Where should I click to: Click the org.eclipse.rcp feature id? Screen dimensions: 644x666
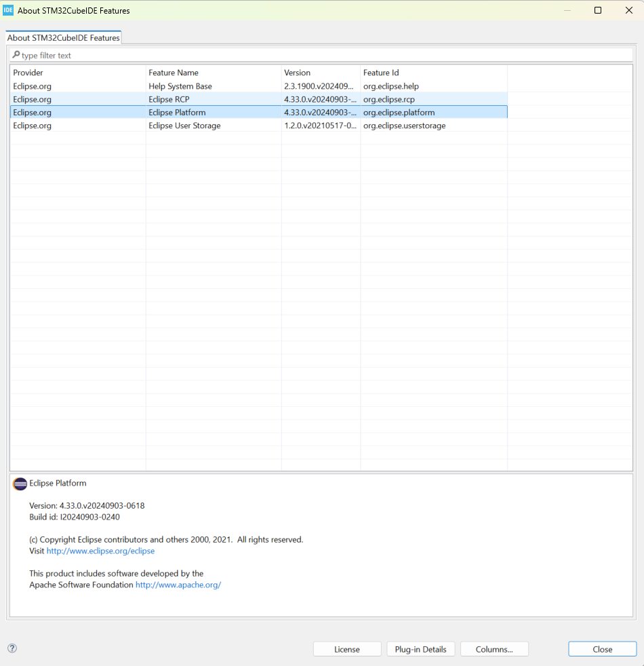pos(389,100)
